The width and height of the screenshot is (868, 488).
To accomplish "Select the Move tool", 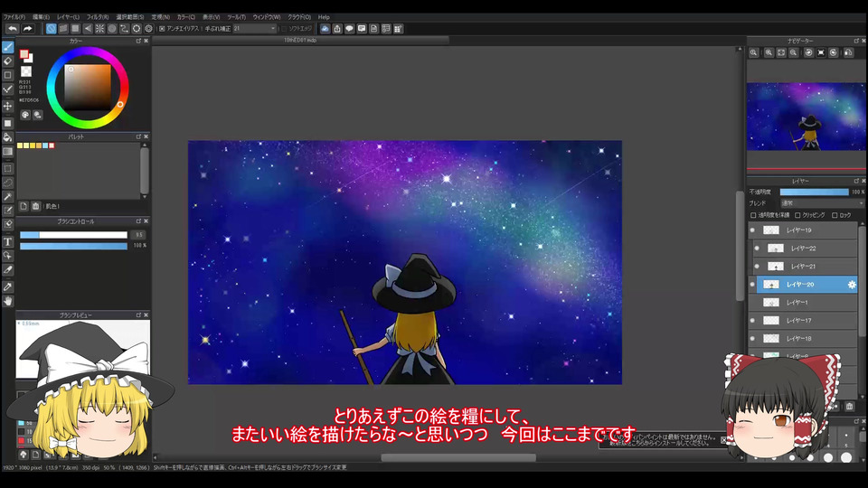I will (8, 106).
